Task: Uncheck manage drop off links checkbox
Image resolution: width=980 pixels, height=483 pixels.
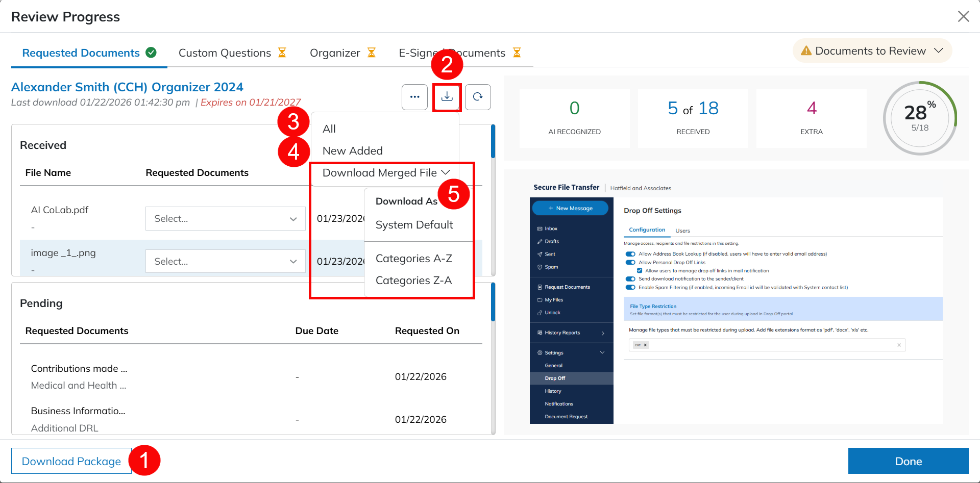Action: (640, 271)
